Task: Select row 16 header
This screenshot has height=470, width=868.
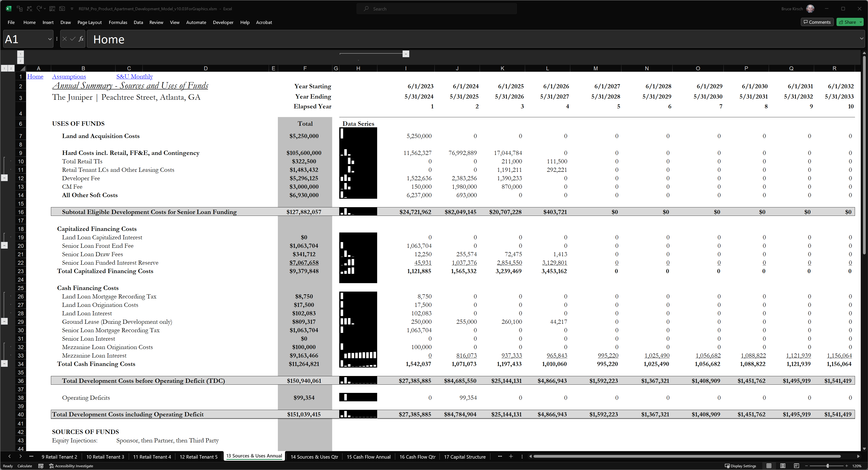Action: click(21, 212)
